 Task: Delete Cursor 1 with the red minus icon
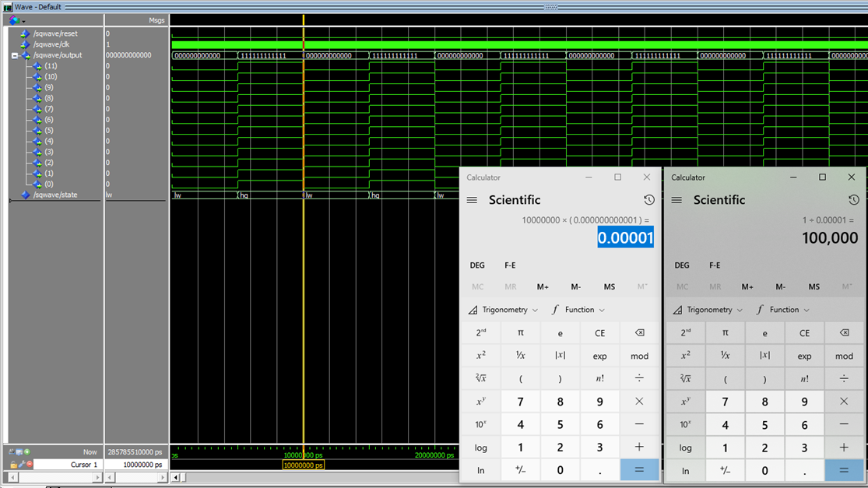click(29, 464)
